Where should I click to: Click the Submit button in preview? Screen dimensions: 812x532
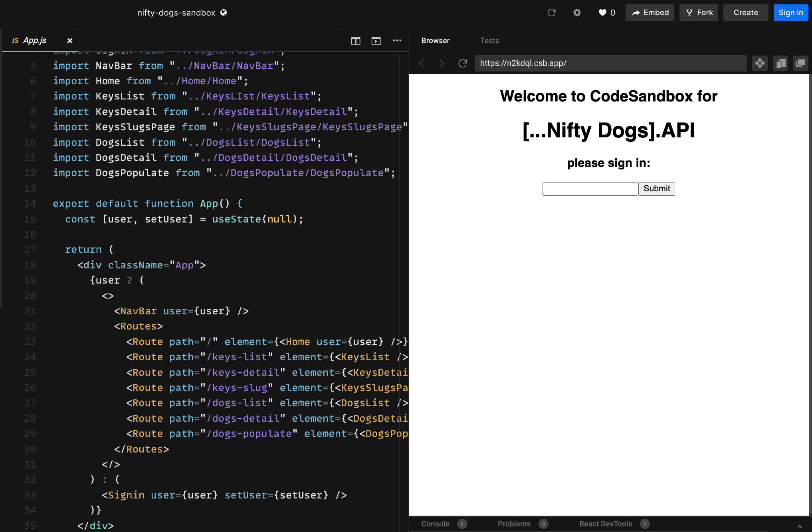[657, 189]
